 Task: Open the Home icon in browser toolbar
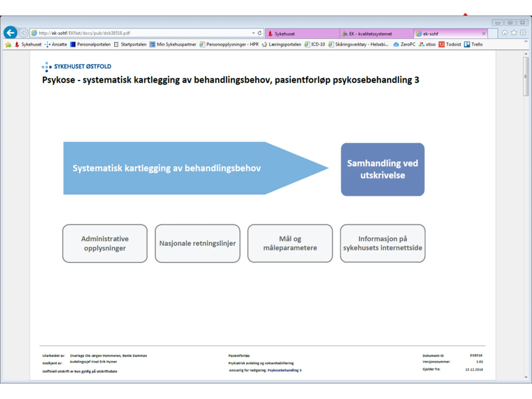(504, 33)
